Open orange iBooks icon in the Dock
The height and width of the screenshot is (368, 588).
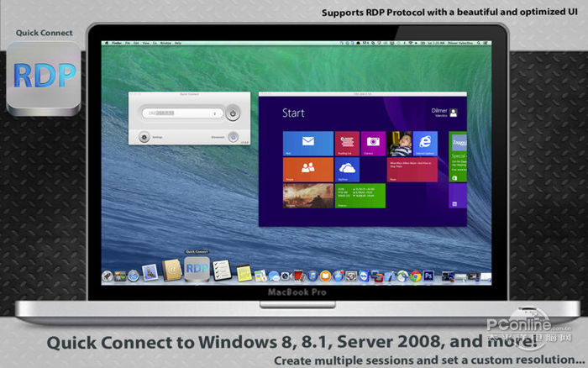click(x=326, y=276)
